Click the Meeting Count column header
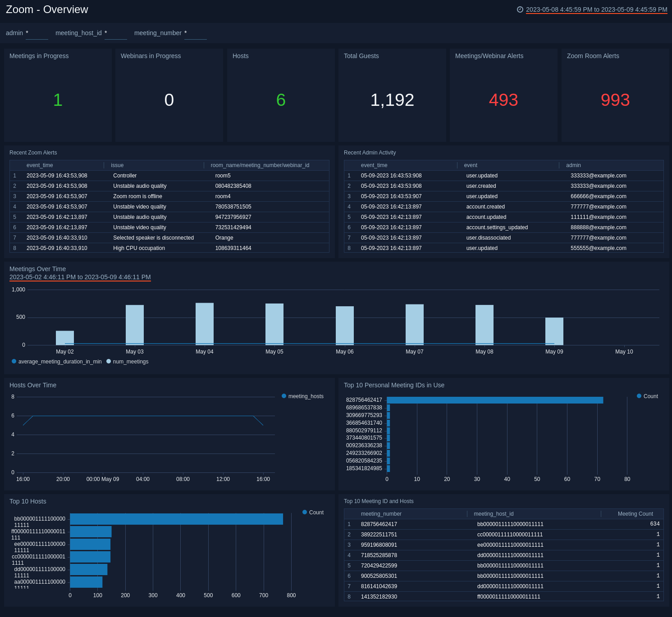 635,514
